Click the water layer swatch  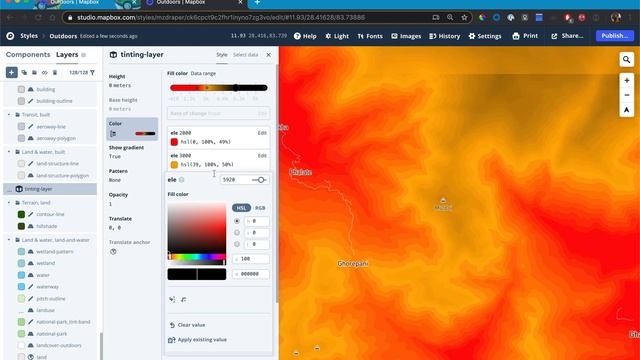[x=21, y=275]
